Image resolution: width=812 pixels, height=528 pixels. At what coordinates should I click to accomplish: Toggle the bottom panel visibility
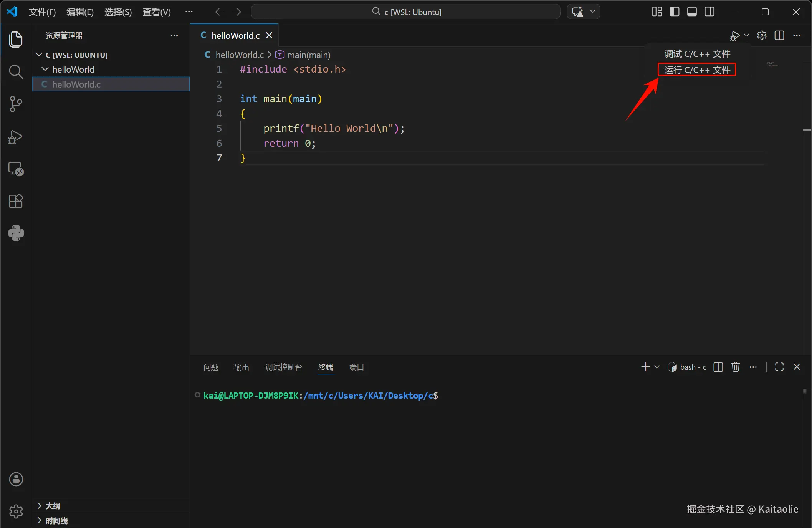pyautogui.click(x=692, y=12)
